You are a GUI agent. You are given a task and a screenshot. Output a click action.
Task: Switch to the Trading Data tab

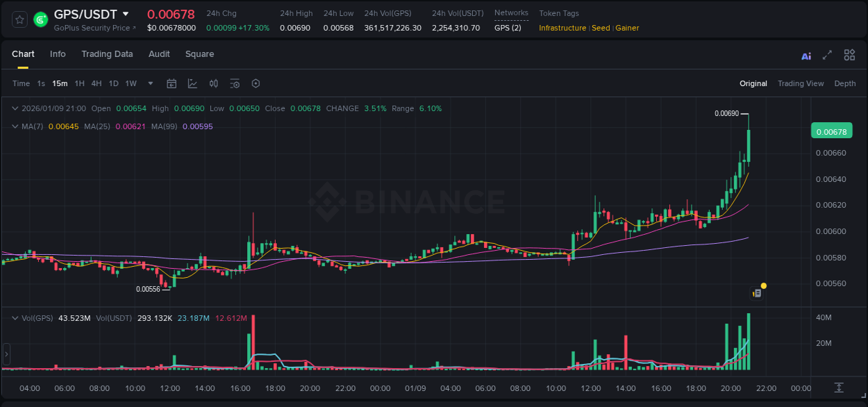click(107, 54)
